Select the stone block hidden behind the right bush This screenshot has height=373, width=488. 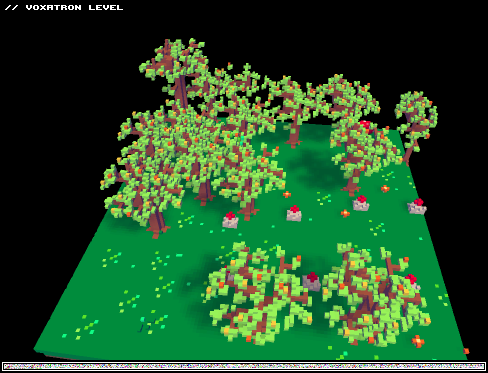click(412, 281)
